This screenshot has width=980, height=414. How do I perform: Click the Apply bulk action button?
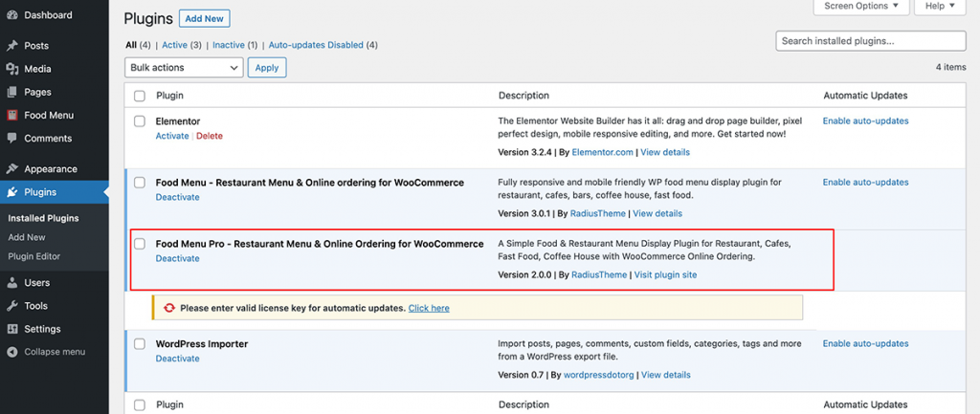click(x=267, y=68)
